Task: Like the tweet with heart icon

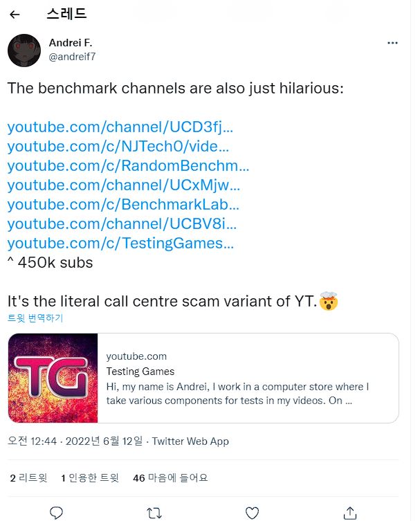Action: [x=253, y=512]
